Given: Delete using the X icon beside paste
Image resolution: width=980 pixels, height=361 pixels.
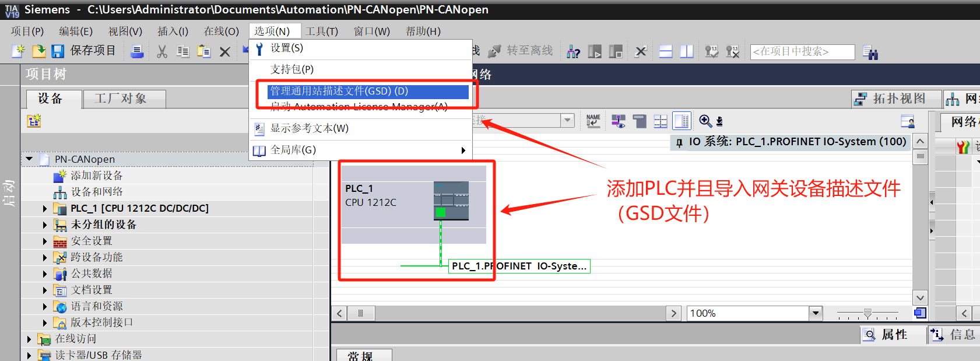Looking at the screenshot, I should point(225,52).
